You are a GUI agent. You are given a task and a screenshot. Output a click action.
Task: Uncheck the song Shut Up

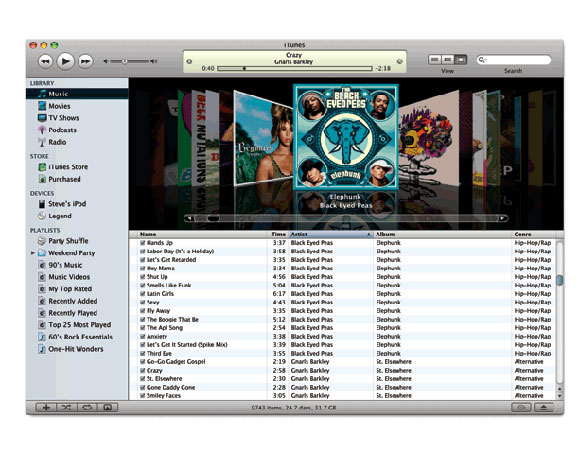142,277
